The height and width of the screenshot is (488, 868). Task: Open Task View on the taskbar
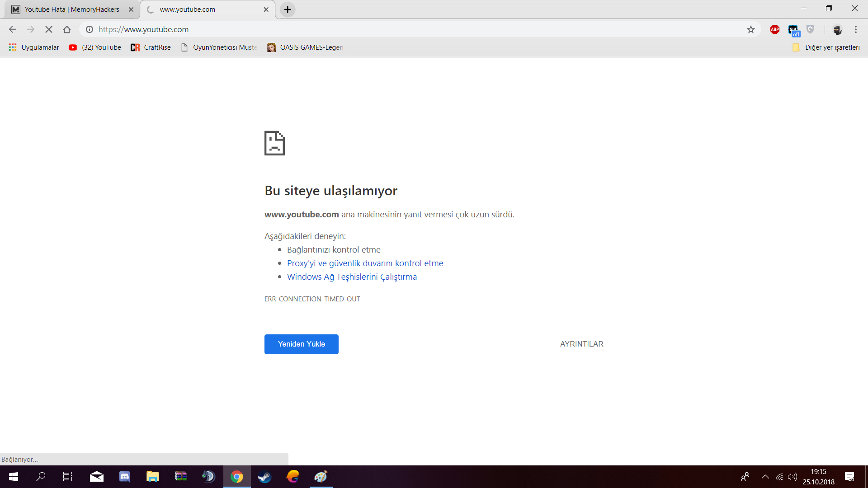[x=68, y=477]
